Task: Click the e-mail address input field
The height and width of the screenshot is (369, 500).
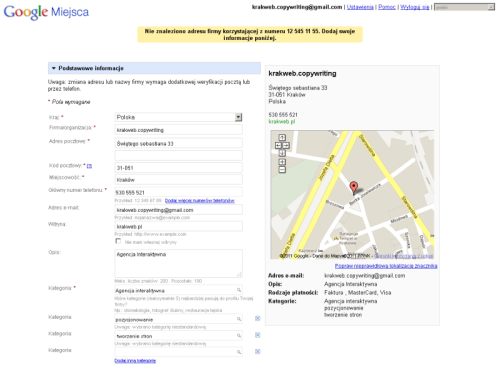Action: [178, 210]
